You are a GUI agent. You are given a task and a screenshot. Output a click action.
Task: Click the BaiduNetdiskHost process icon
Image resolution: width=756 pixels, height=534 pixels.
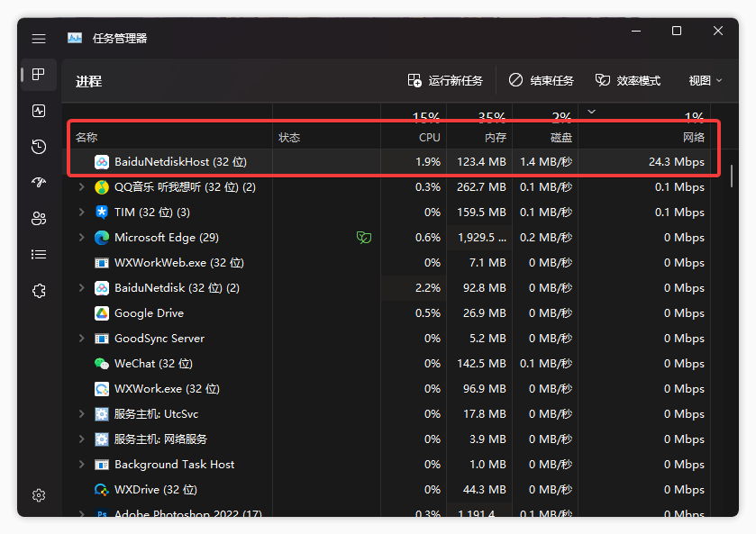[101, 162]
